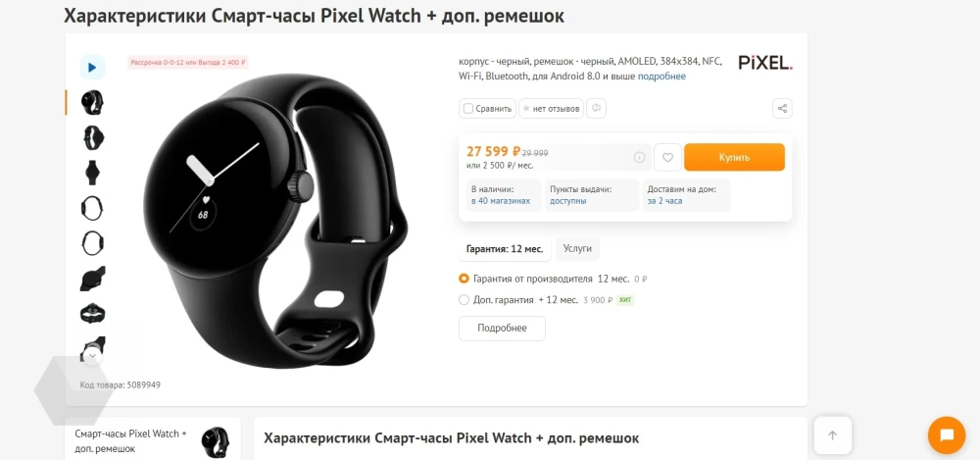980x460 pixels.
Task: Open price info icon next to 29 999
Action: [639, 158]
